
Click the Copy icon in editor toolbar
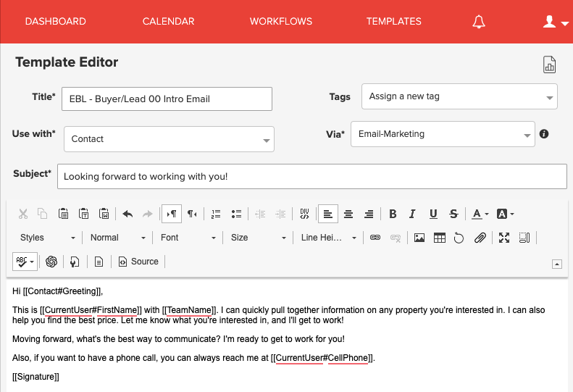(x=43, y=214)
